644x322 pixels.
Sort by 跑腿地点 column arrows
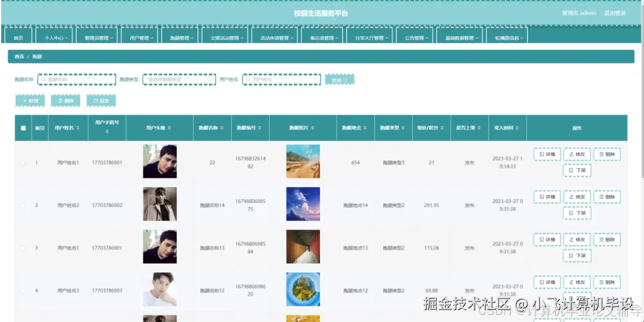(x=365, y=128)
